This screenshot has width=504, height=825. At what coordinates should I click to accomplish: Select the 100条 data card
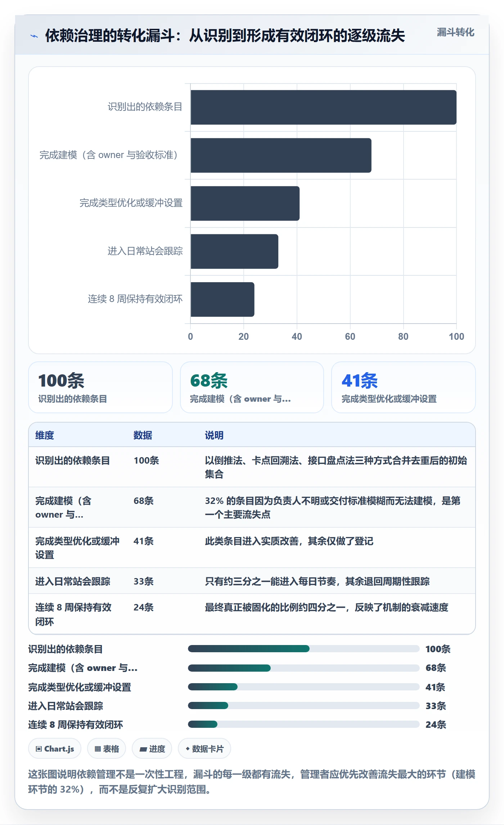100,387
